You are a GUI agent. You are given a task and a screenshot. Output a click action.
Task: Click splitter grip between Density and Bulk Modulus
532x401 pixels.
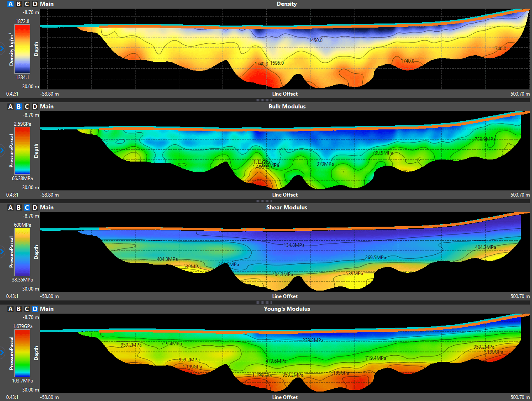click(x=264, y=100)
